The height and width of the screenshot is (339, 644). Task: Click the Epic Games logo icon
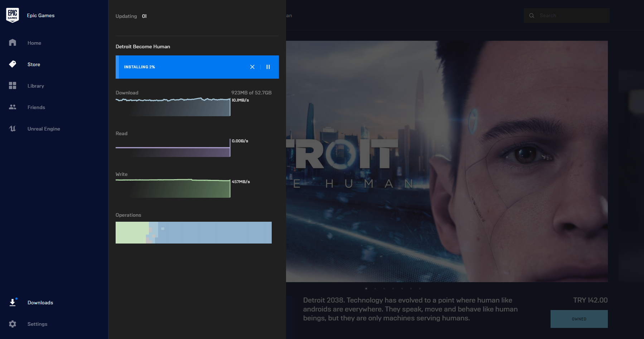click(x=13, y=15)
